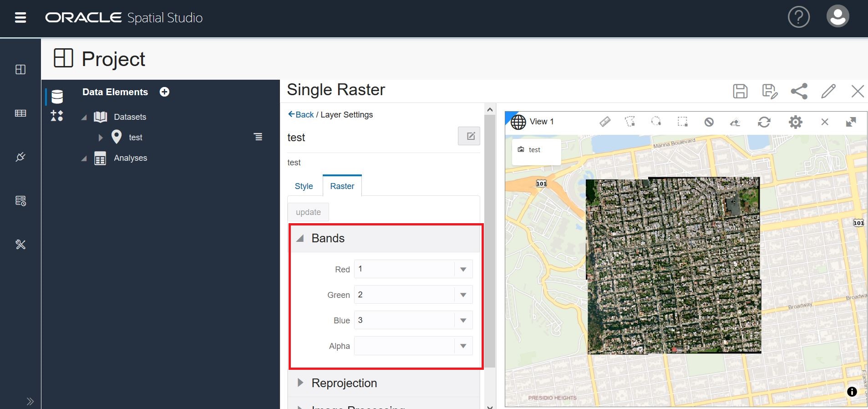Show the Data Elements database panel
868x409 pixels.
click(57, 96)
